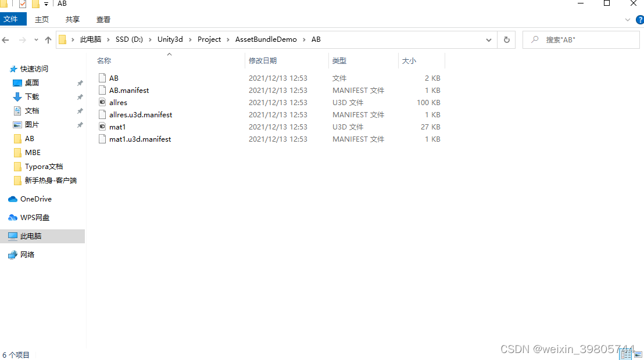Click the mat1 U3D file icon
Image resolution: width=644 pixels, height=360 pixels.
(102, 127)
